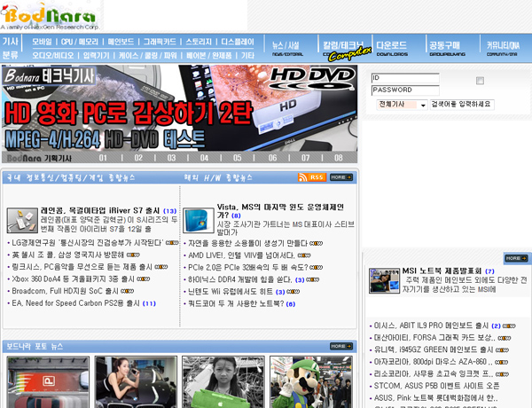
Task: Jump to banner slide 05
Action: (x=237, y=158)
